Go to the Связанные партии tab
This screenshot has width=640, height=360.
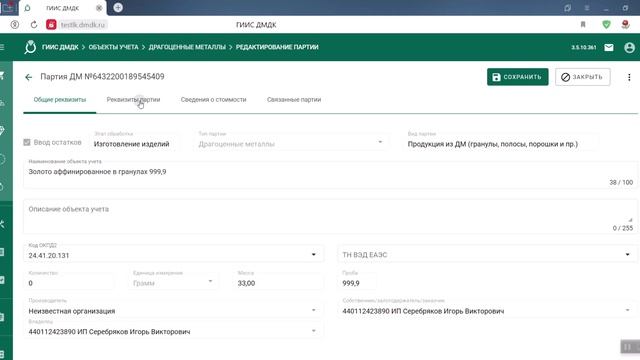(294, 100)
